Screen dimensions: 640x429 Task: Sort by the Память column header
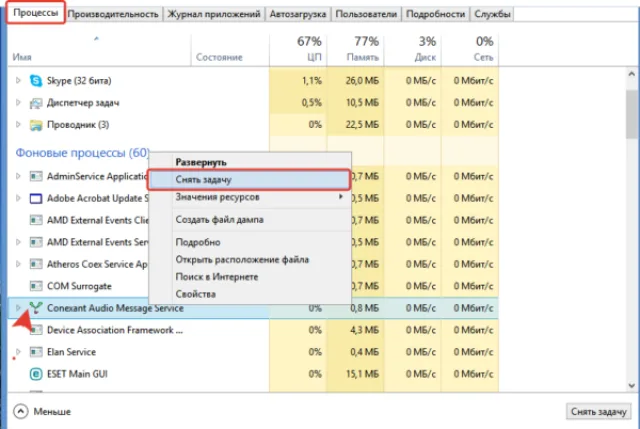pos(355,50)
